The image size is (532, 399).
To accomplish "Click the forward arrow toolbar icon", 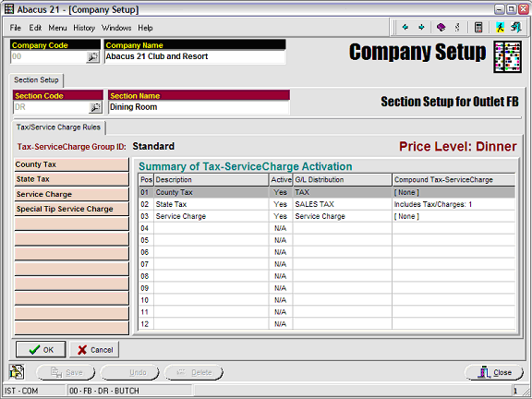I will 421,27.
